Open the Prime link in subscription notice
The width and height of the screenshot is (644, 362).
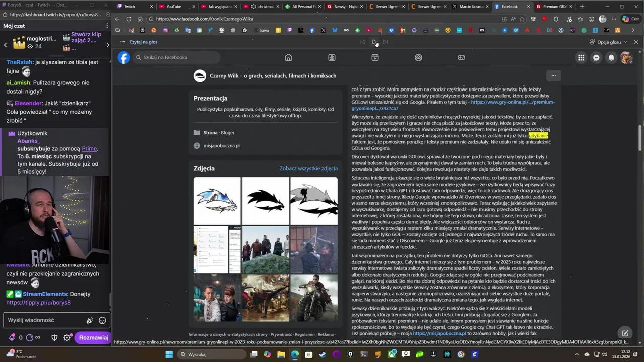click(x=89, y=149)
